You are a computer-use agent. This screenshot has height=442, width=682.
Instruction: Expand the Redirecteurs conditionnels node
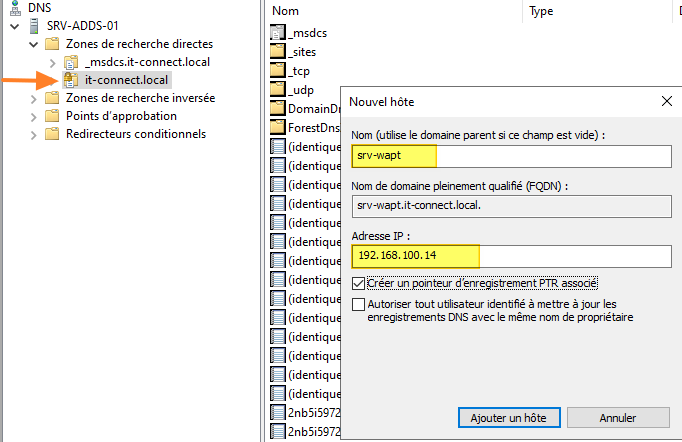click(x=34, y=135)
